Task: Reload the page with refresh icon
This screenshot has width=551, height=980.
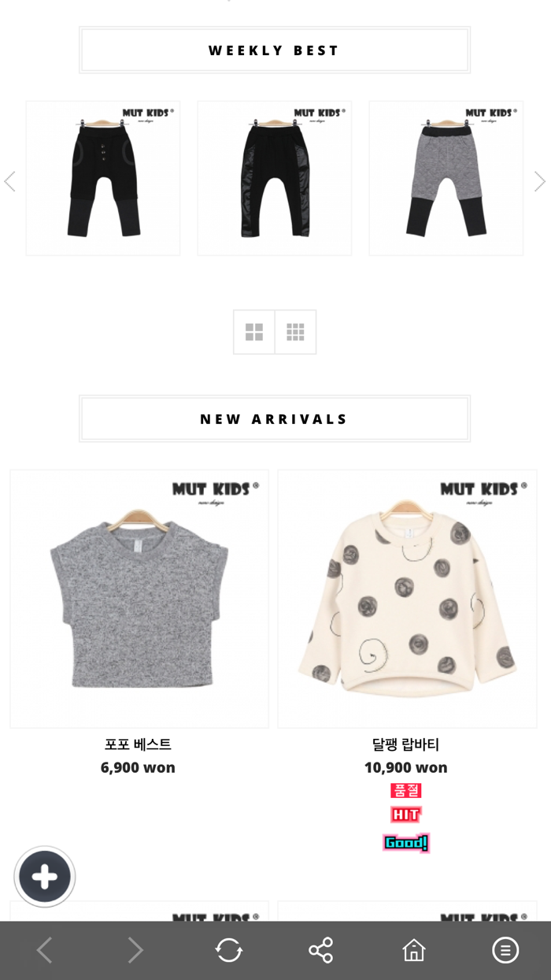Action: 229,950
